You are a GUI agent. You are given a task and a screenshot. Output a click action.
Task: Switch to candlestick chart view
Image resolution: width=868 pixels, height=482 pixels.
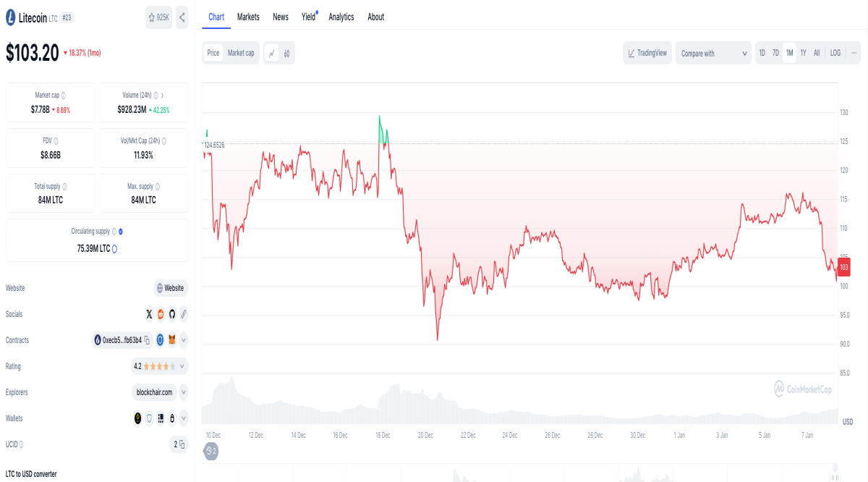286,53
